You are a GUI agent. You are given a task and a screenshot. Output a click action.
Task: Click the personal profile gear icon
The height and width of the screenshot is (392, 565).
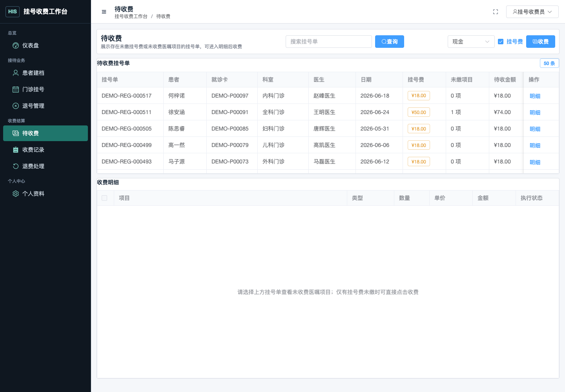tap(16, 194)
